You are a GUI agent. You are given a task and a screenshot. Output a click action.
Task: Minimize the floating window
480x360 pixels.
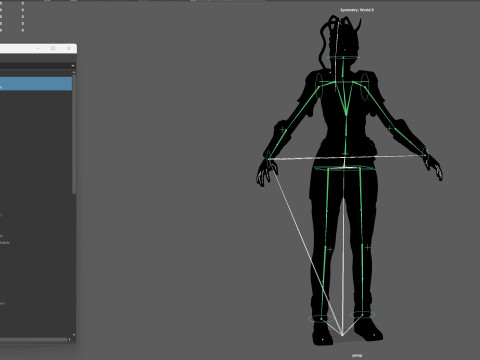38,48
